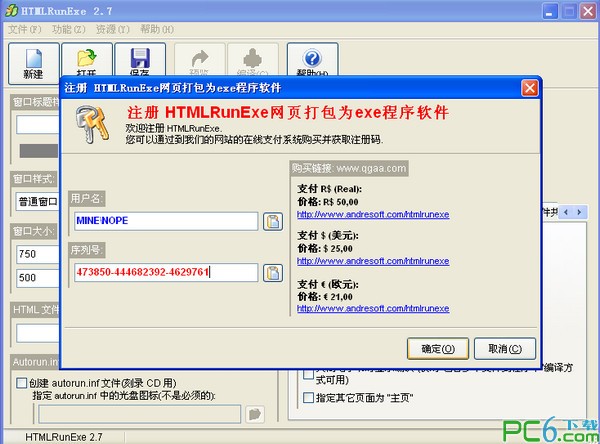Screen dimensions: 600x444
Task: Enable 创建 autorun.inf 文件 checkbox
Action: tap(21, 383)
